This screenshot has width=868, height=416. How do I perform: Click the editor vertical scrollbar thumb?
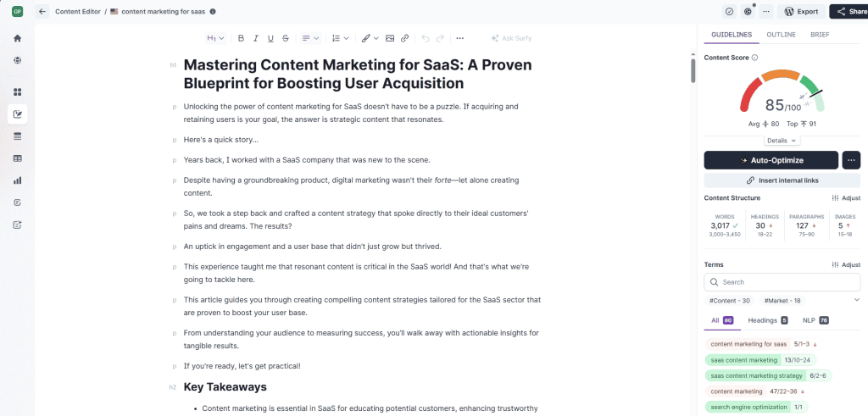[x=693, y=70]
